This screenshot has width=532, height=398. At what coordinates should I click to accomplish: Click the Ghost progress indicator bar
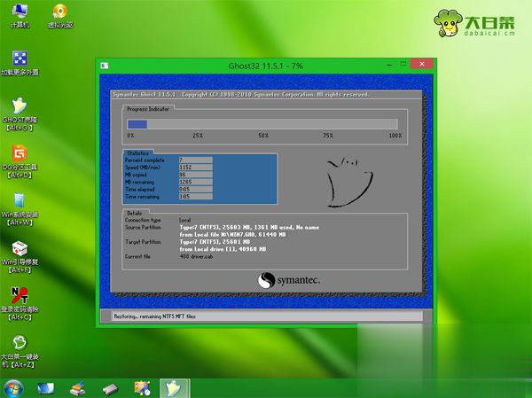click(x=262, y=124)
